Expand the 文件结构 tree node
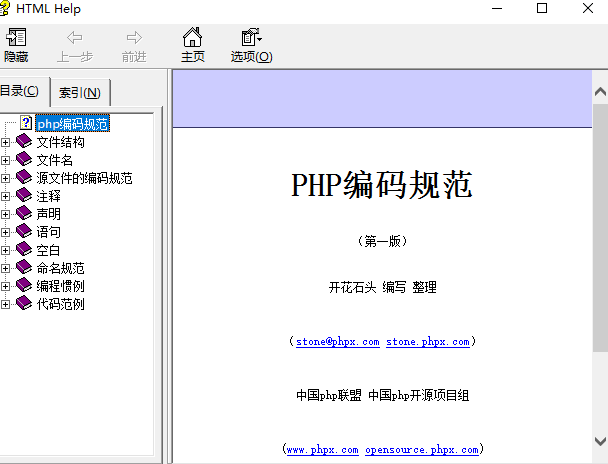Screen dimensions: 608x464 pos(6,143)
